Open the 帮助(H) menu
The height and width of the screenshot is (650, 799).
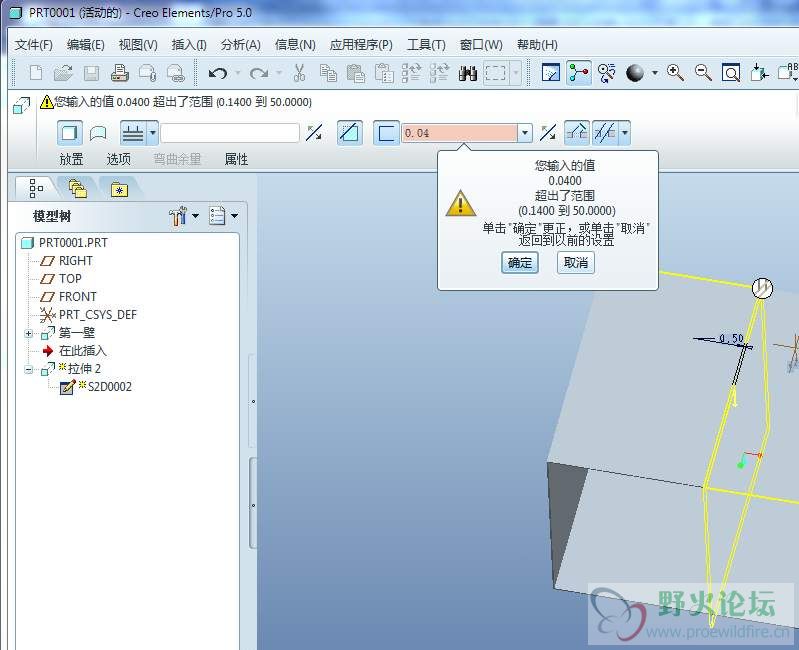537,45
